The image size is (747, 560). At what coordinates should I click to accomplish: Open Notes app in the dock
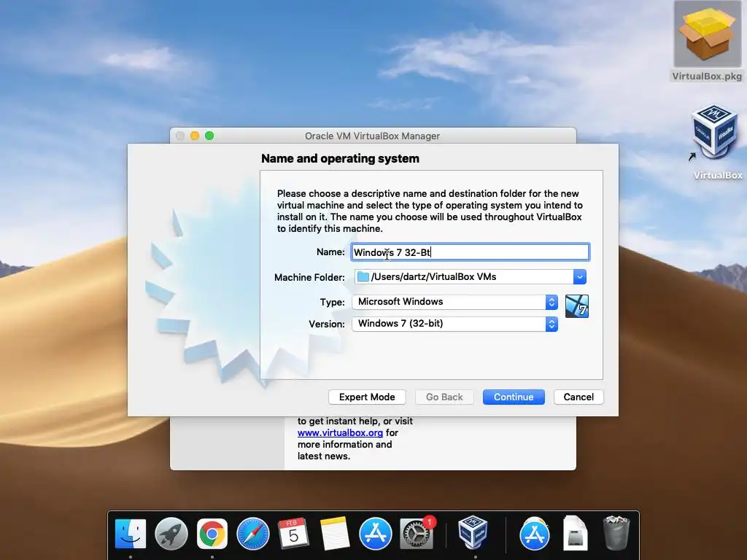[334, 534]
